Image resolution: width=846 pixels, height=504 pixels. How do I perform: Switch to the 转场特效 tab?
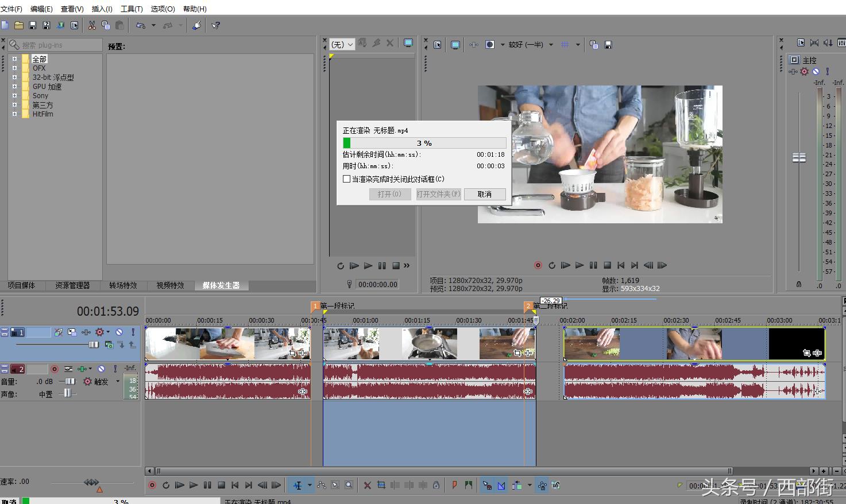tap(123, 285)
